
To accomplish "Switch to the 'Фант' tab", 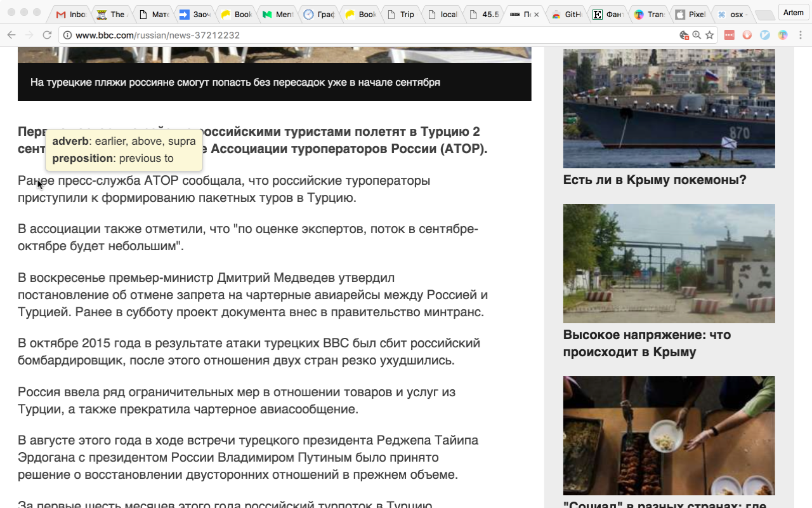I will click(x=607, y=14).
